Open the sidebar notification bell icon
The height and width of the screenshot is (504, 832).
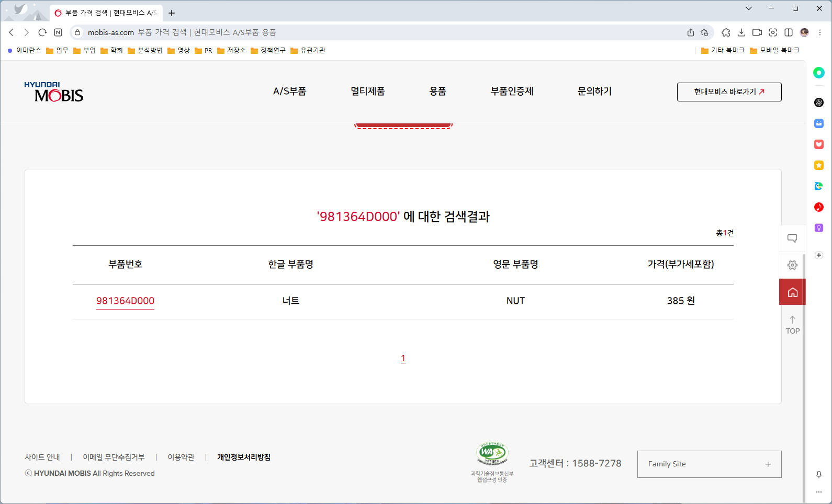tap(819, 474)
